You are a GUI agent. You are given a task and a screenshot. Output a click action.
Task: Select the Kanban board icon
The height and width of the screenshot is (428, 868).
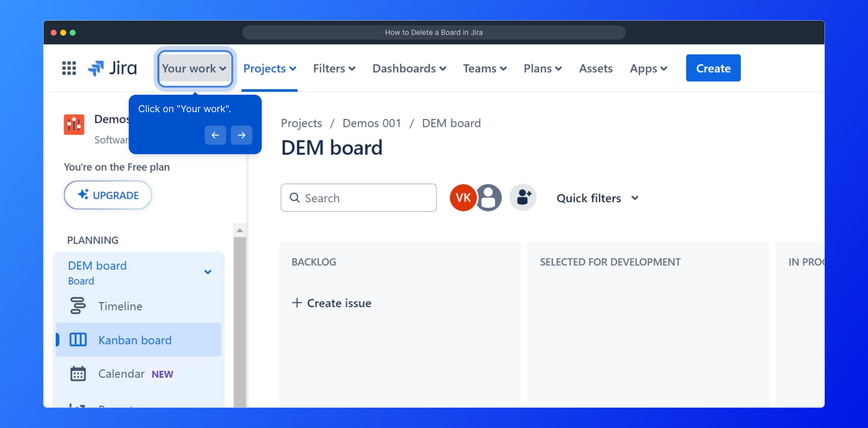click(x=78, y=340)
